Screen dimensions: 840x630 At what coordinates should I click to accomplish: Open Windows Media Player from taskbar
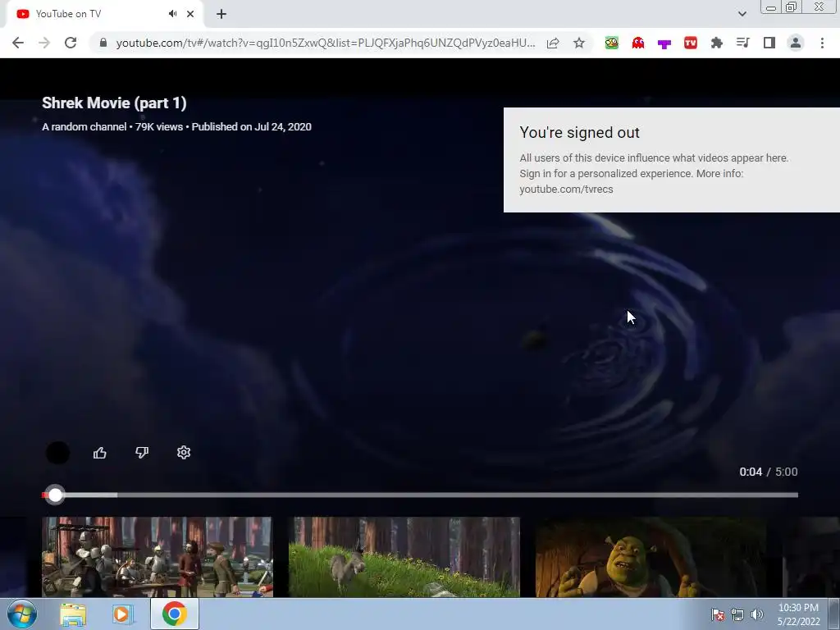[x=121, y=614]
